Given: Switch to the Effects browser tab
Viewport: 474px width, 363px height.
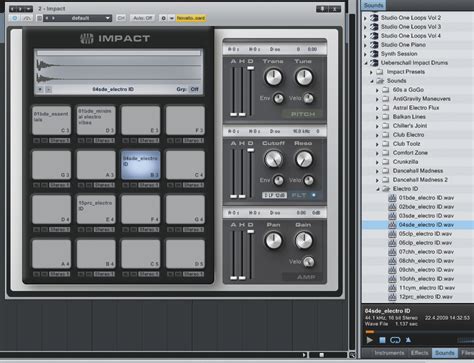Looking at the screenshot, I should 419,353.
